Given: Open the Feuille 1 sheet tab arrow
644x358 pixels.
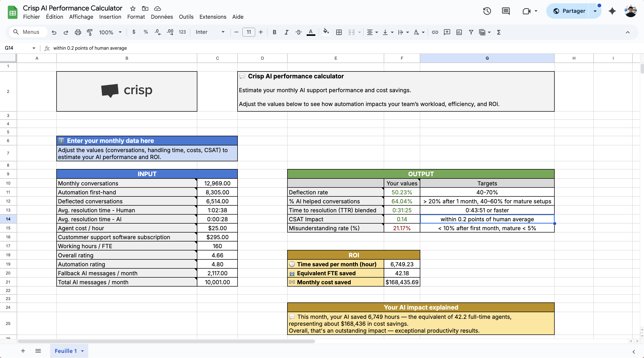Looking at the screenshot, I should coord(82,351).
